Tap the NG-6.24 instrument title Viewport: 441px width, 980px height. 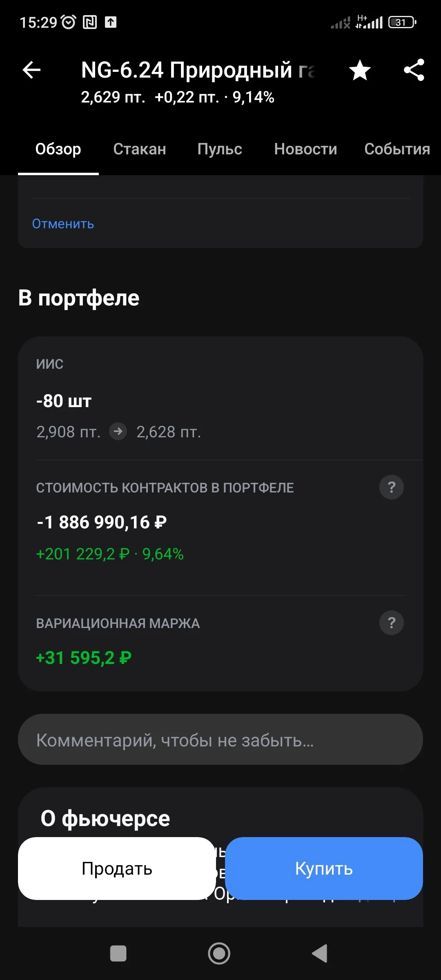[198, 70]
